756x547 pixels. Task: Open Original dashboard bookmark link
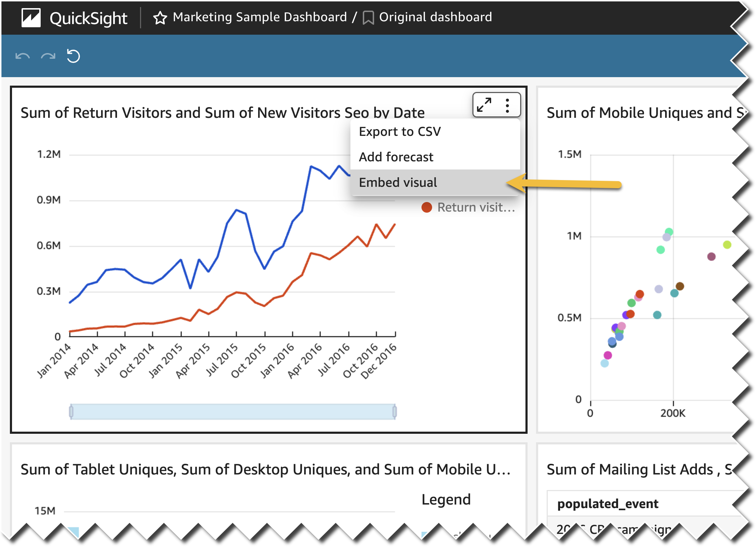coord(435,17)
